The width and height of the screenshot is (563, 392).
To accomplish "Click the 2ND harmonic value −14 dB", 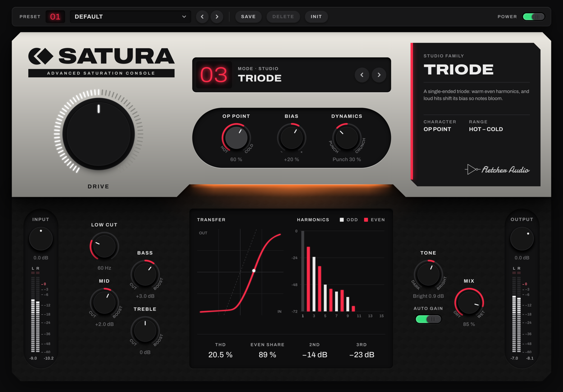I will 315,355.
